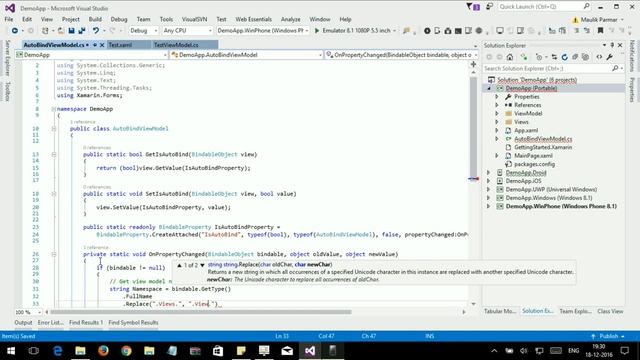Select MainPage.xaml in Solution Explorer

pos(533,156)
